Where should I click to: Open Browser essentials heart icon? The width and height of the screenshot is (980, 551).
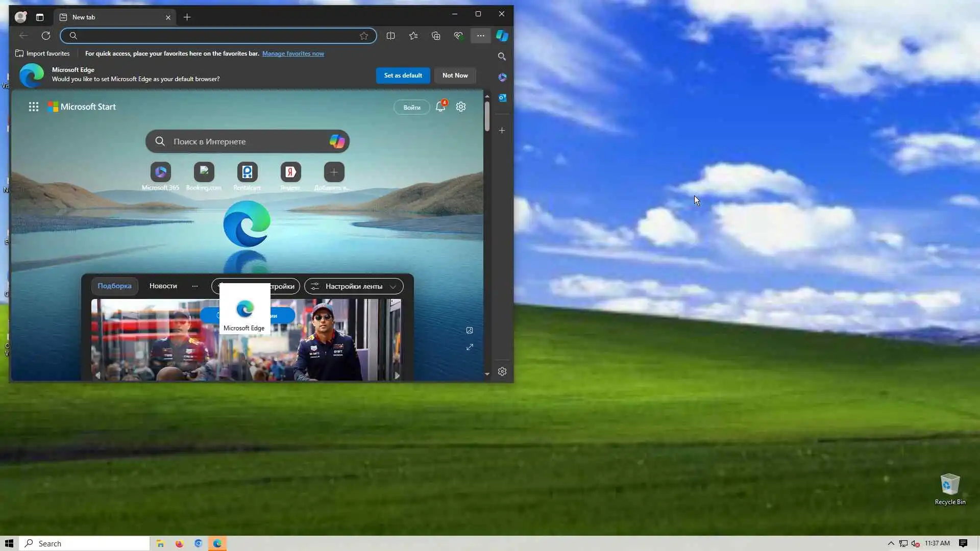[458, 36]
